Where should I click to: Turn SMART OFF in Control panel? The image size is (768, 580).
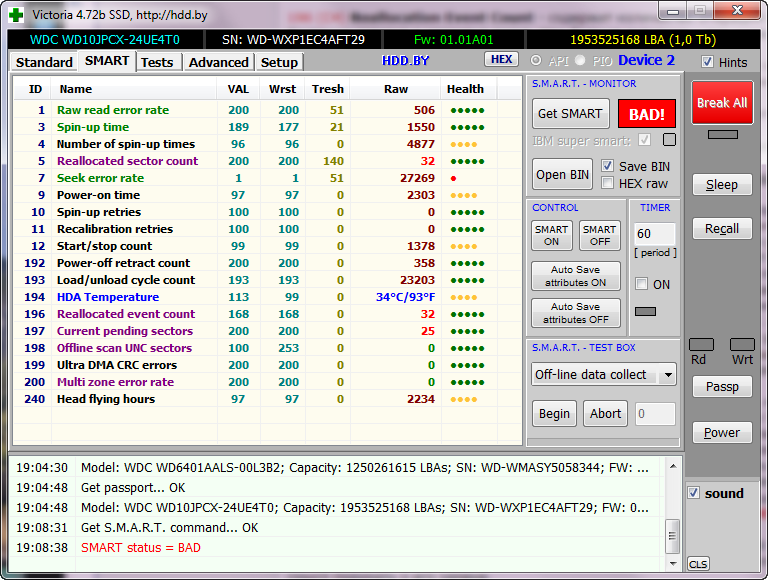coord(599,236)
